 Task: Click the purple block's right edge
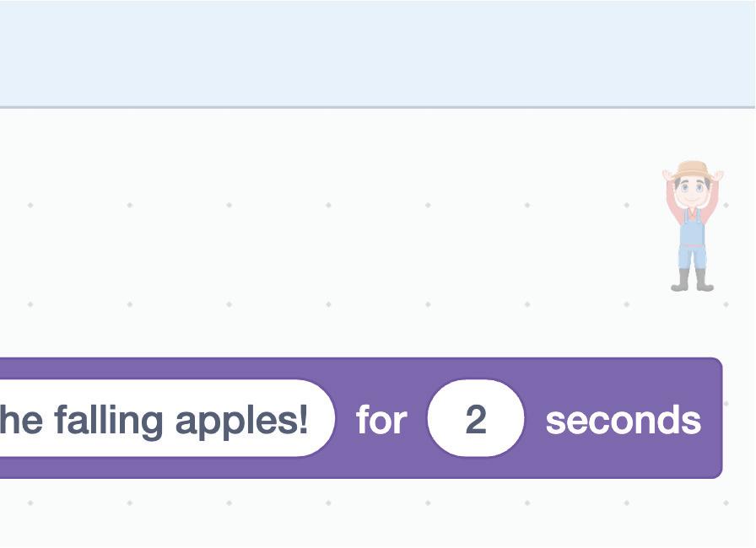(x=721, y=419)
